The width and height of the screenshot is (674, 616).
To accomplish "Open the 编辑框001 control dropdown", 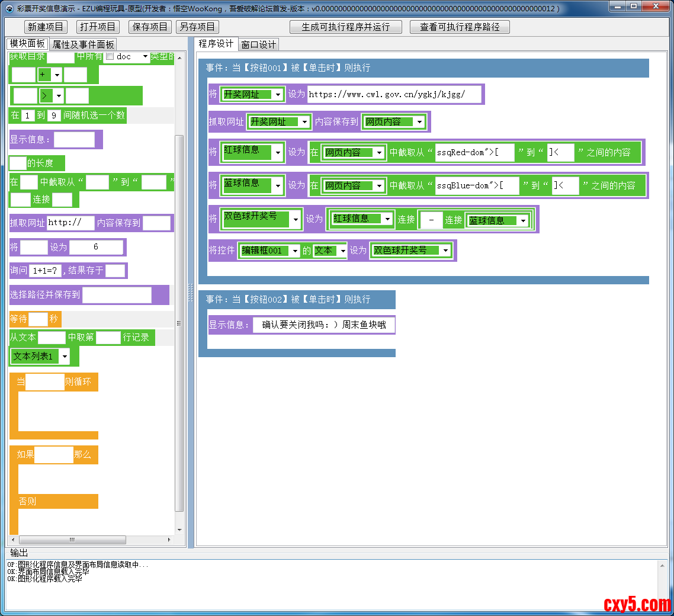I will pos(295,251).
